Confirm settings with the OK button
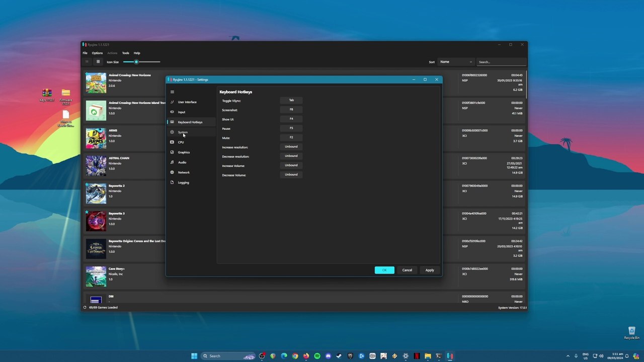This screenshot has width=644, height=362. coord(384,270)
